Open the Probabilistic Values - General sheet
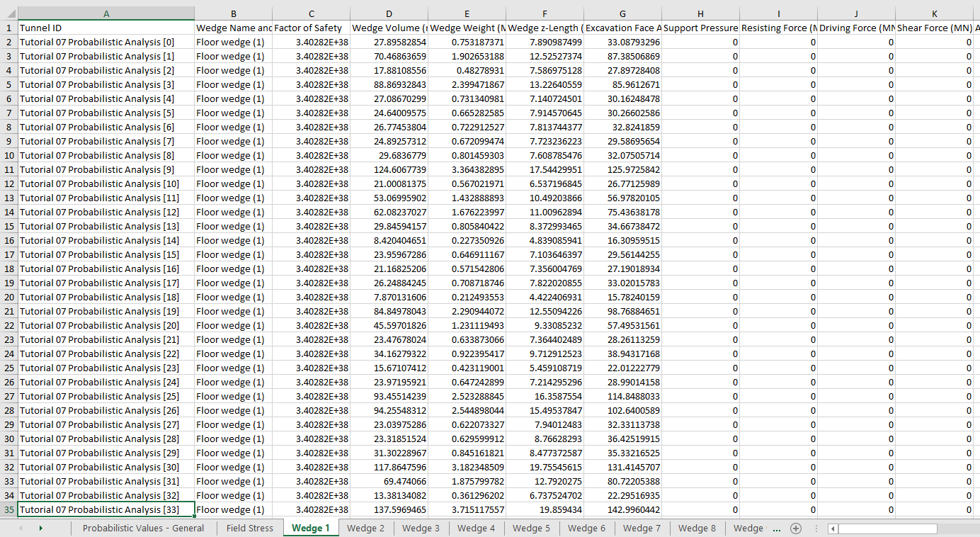 pyautogui.click(x=143, y=528)
